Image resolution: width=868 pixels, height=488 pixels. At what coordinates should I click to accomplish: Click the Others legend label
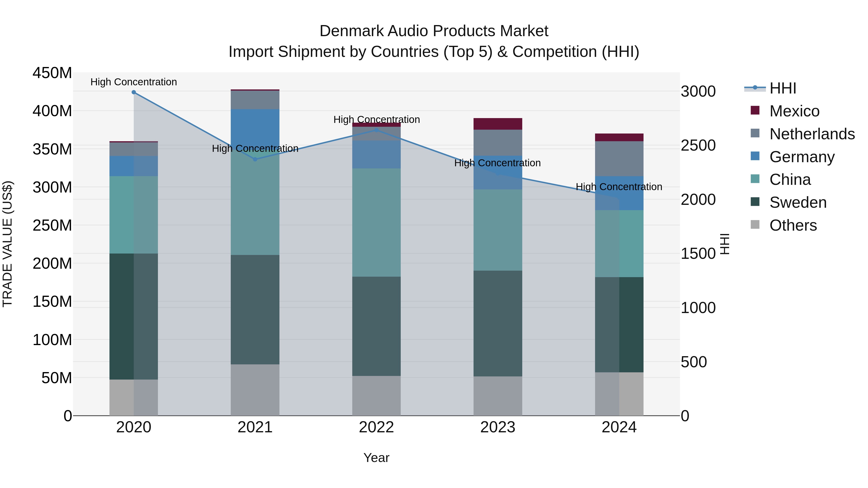click(x=793, y=225)
